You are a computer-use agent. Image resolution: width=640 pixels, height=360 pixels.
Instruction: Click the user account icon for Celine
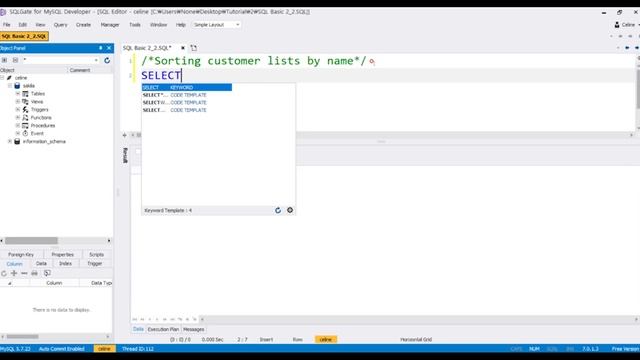(617, 25)
